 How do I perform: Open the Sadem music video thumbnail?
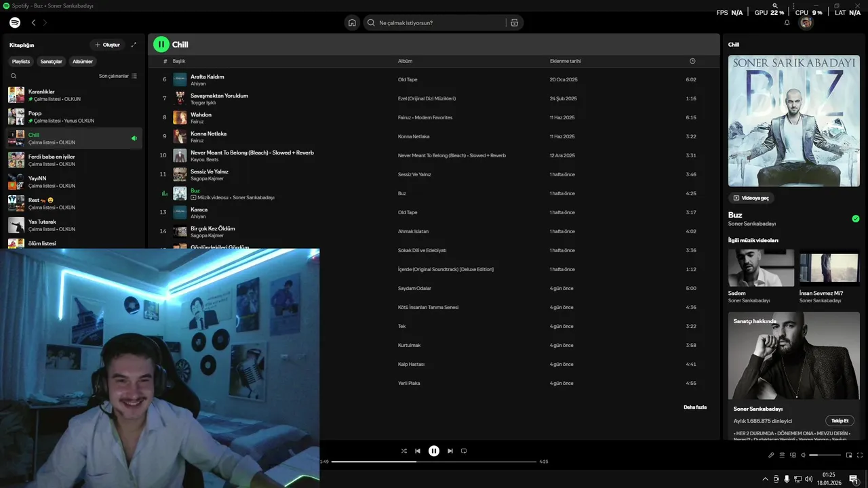pos(761,268)
